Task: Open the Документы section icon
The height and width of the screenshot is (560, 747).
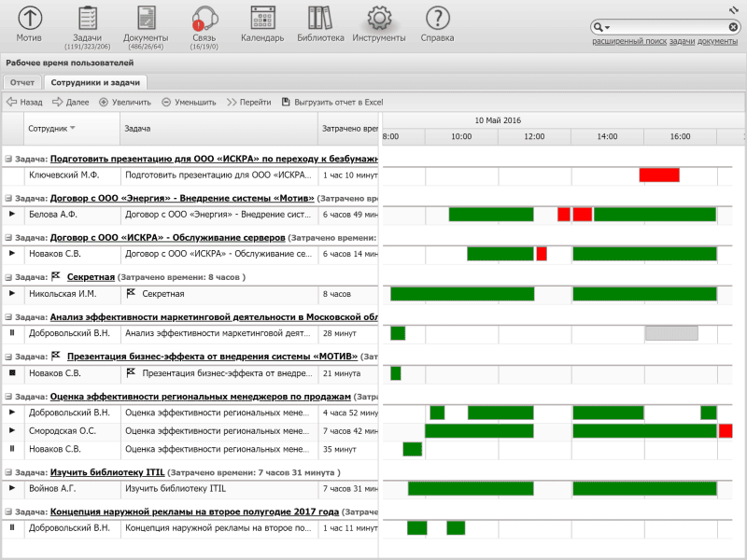Action: pos(146,18)
